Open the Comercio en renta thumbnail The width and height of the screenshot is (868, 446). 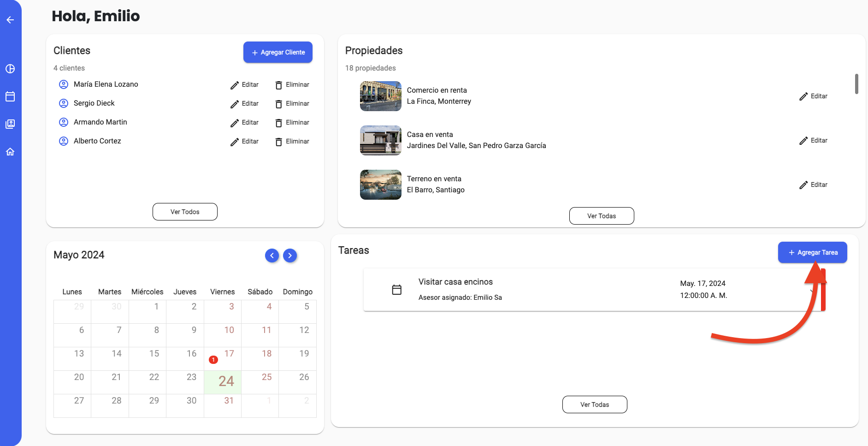click(381, 96)
